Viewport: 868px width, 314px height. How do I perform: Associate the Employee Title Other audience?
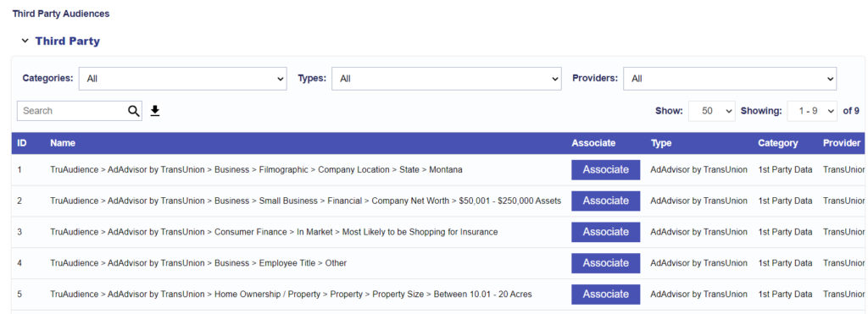[x=605, y=263]
